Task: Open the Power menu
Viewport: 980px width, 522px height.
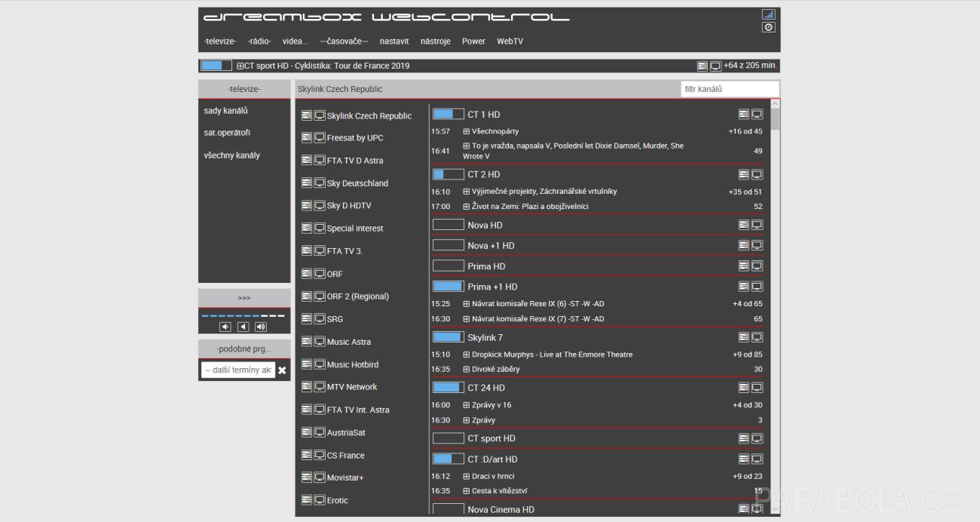Action: 473,41
